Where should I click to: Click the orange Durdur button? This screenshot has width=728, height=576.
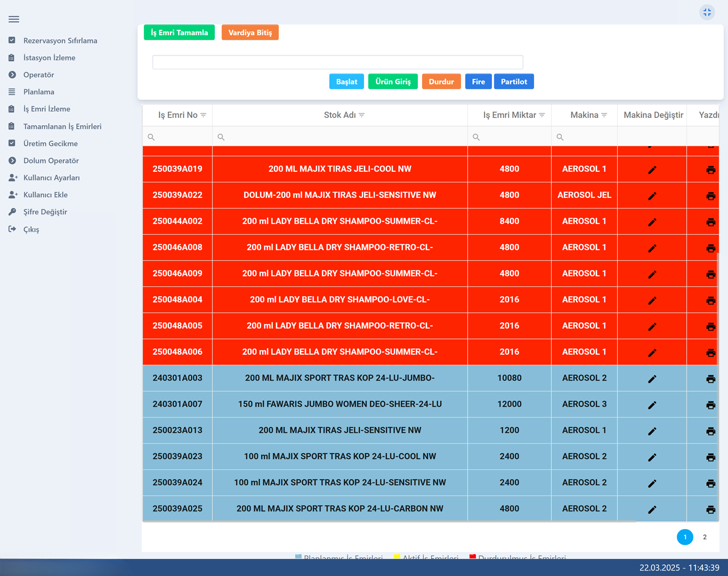(441, 82)
